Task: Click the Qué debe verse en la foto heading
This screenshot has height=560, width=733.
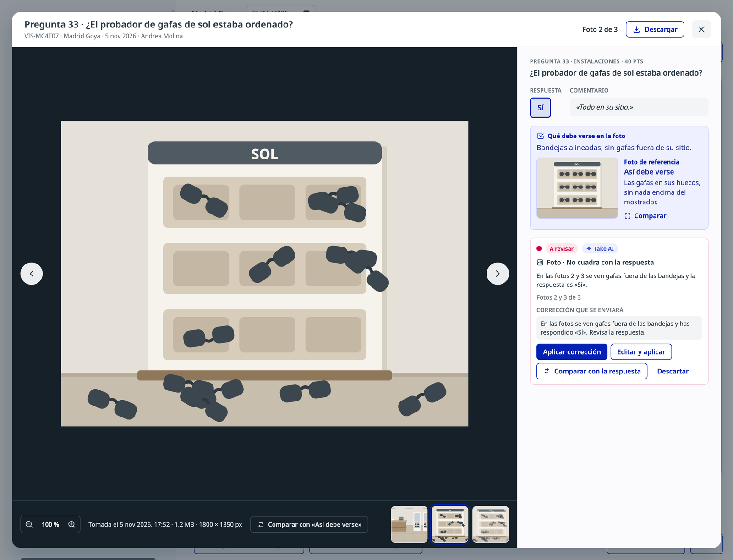Action: coord(586,136)
